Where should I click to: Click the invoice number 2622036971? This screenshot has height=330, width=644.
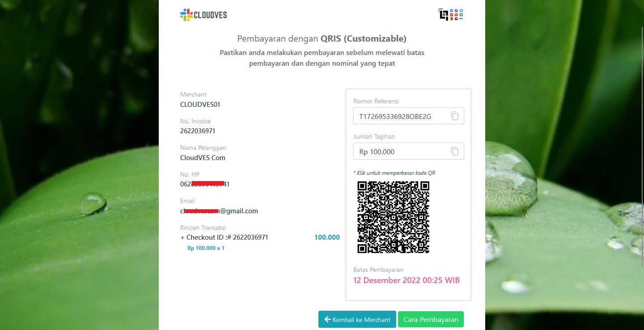[x=198, y=131]
